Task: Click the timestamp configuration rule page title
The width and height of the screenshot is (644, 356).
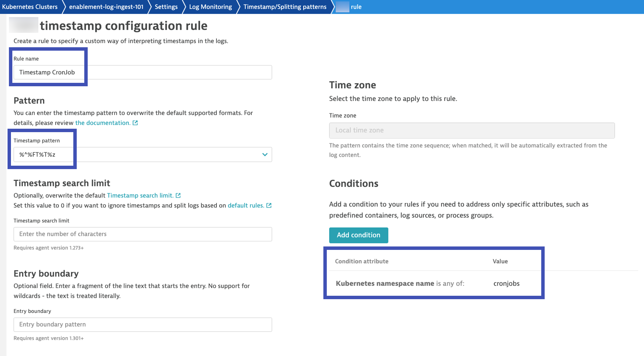Action: coord(123,26)
